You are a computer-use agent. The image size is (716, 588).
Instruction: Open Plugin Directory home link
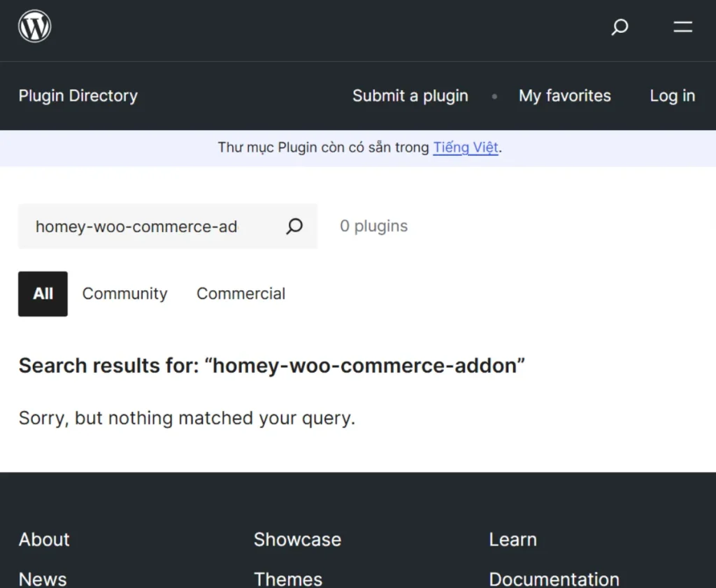tap(78, 96)
